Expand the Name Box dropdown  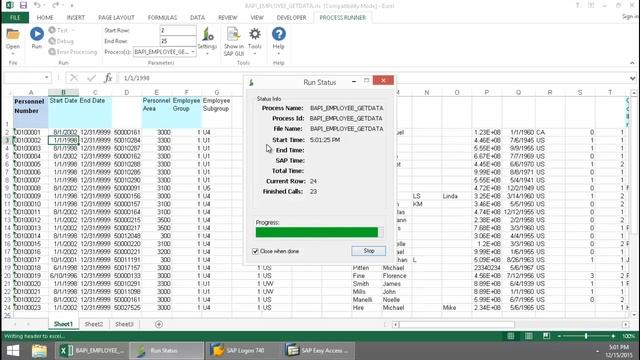(47, 78)
